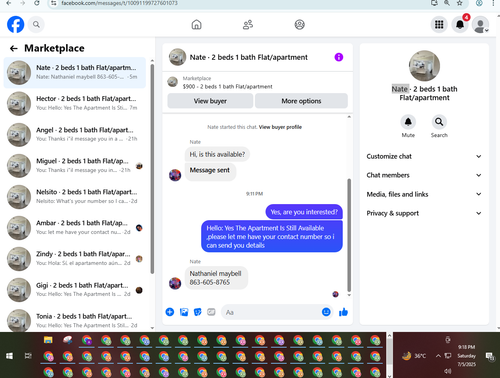Select the 'Hi, is this available?' message
Image resolution: width=500 pixels, height=378 pixels.
[x=217, y=154]
